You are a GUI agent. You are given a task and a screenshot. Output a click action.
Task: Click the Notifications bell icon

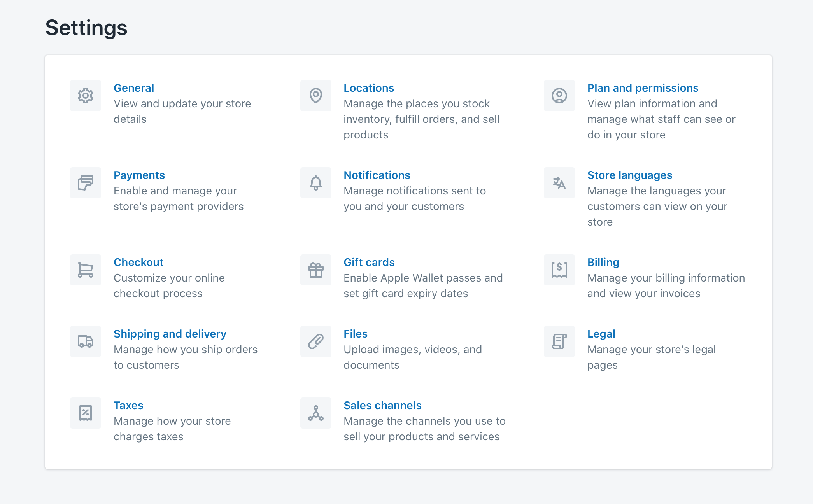tap(315, 183)
